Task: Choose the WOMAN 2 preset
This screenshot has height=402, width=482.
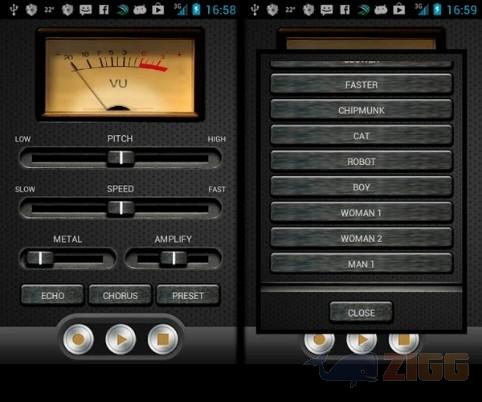Action: [361, 238]
